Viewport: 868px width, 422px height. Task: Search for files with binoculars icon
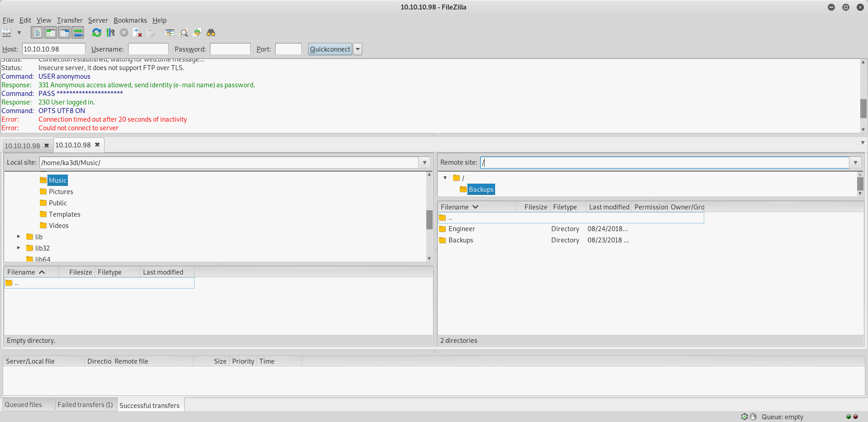[210, 33]
